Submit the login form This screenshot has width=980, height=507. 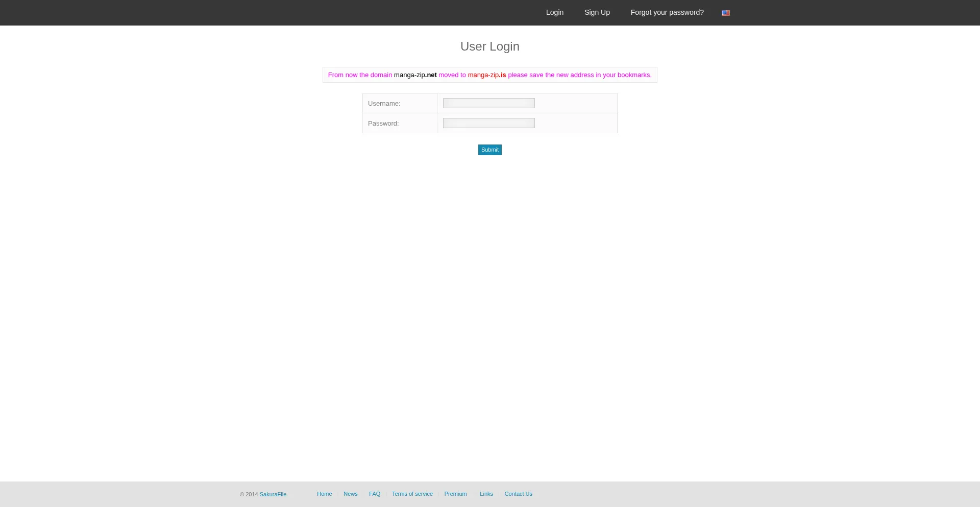pos(490,150)
